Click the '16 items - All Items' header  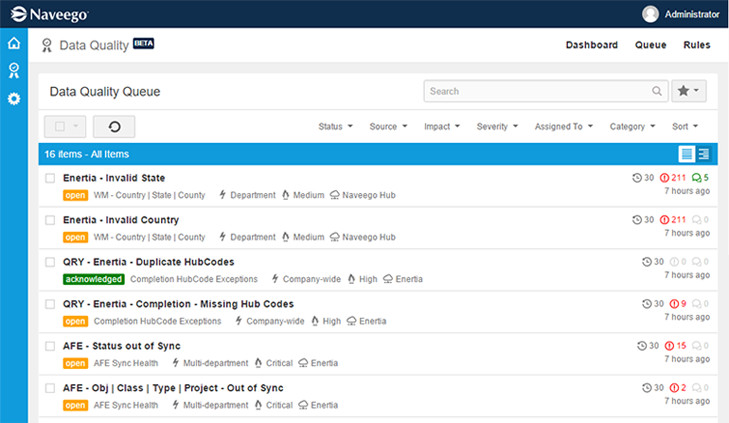(x=86, y=154)
